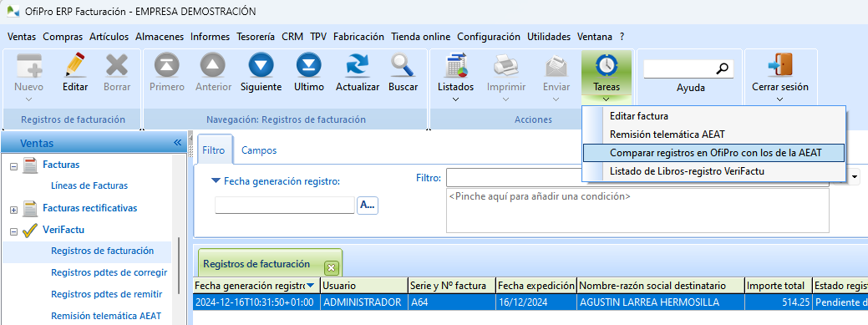Click the Facturas rectificativas document icon

pos(29,209)
